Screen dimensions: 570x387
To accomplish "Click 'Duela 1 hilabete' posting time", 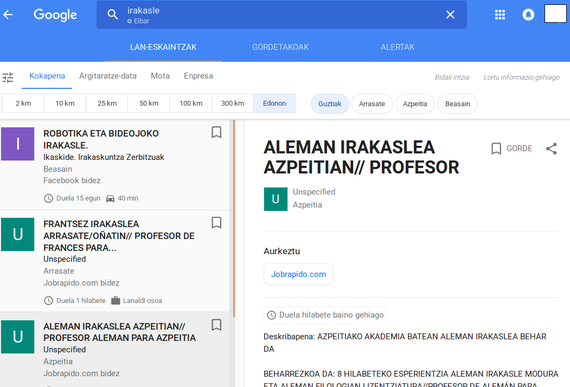I will 75,301.
